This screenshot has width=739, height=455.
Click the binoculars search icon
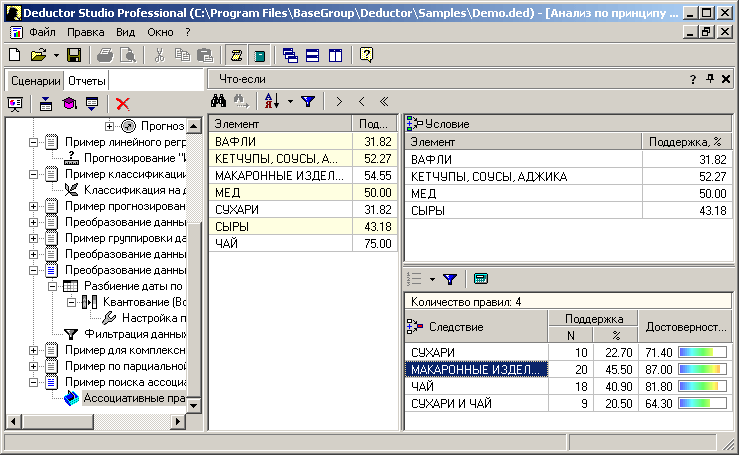pyautogui.click(x=219, y=101)
